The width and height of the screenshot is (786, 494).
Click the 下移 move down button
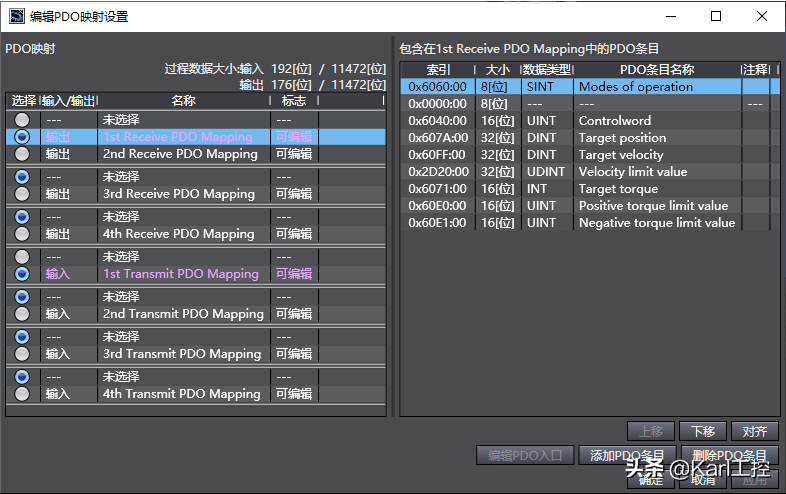[x=703, y=431]
